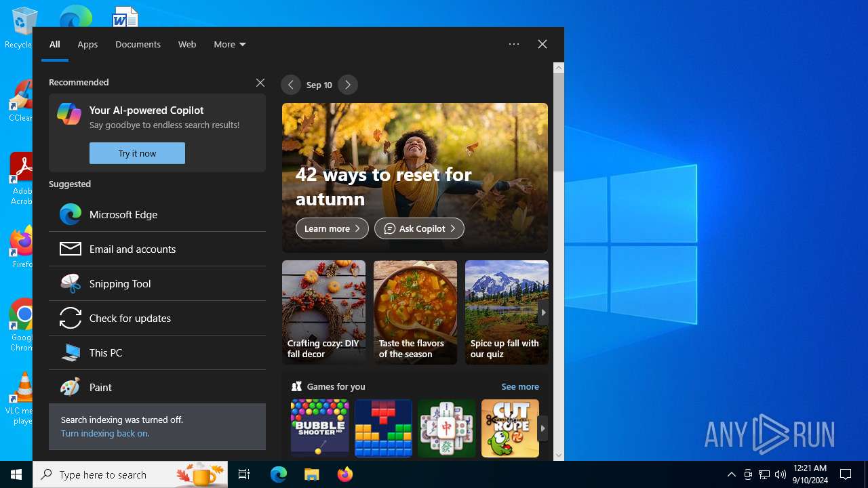Image resolution: width=868 pixels, height=488 pixels.
Task: Click See more games link
Action: 520,386
